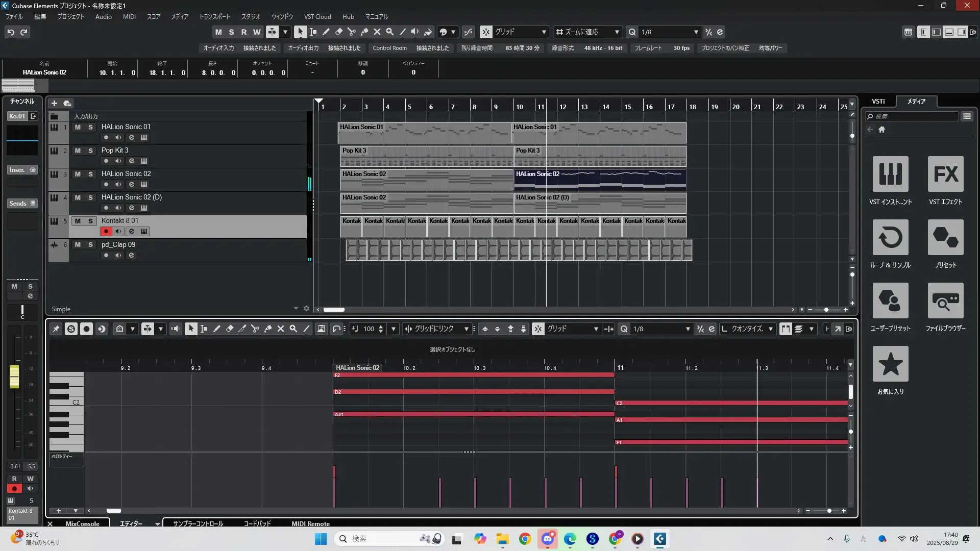The height and width of the screenshot is (551, 980).
Task: Open the Favorites star media tile
Action: pyautogui.click(x=890, y=364)
